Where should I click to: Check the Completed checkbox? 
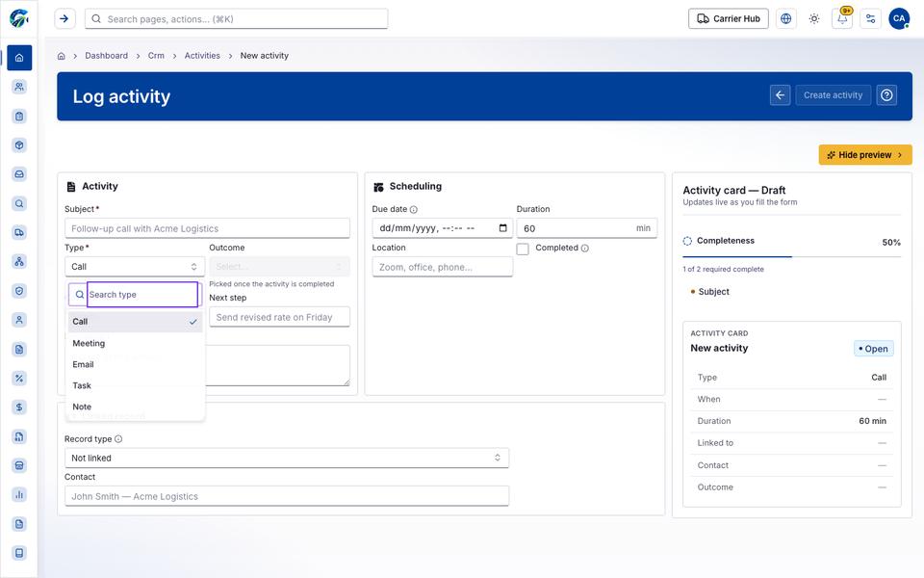pos(523,249)
